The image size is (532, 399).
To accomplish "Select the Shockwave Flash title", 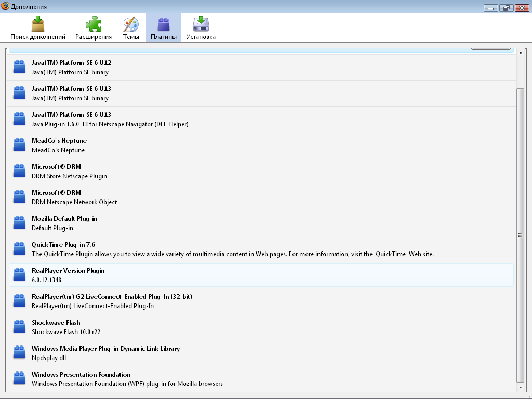I will coord(56,322).
